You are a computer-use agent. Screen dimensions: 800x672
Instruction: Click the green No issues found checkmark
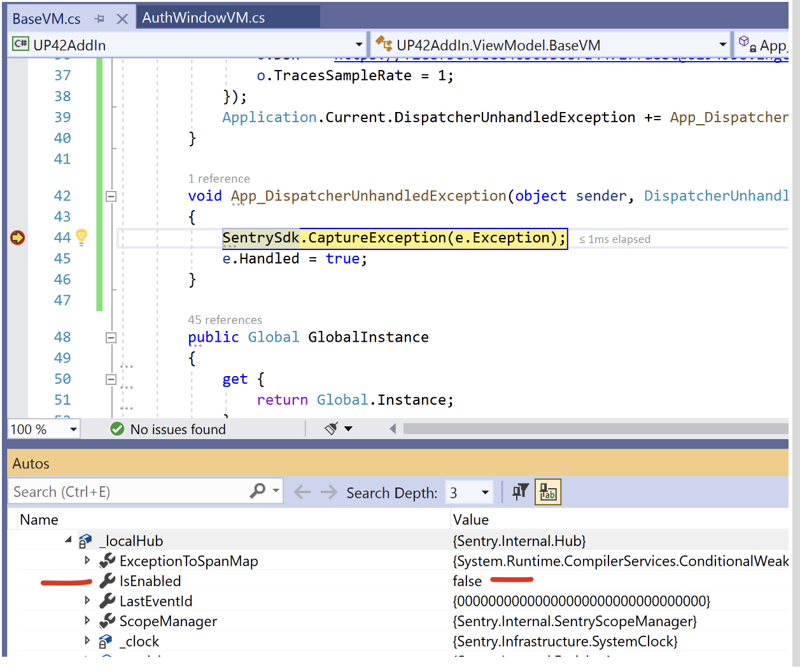point(117,430)
